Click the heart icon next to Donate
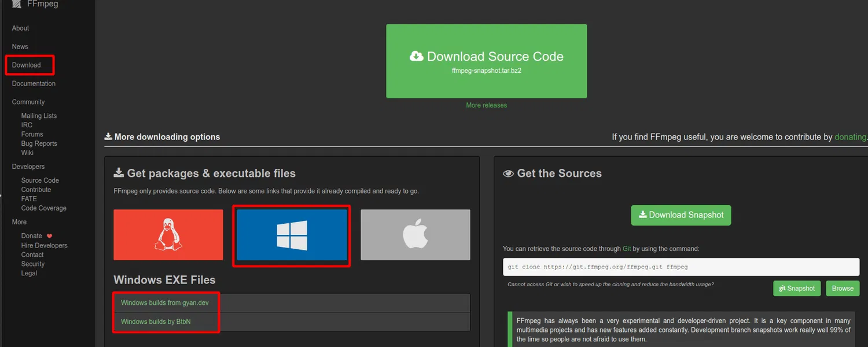868x347 pixels. pyautogui.click(x=49, y=236)
